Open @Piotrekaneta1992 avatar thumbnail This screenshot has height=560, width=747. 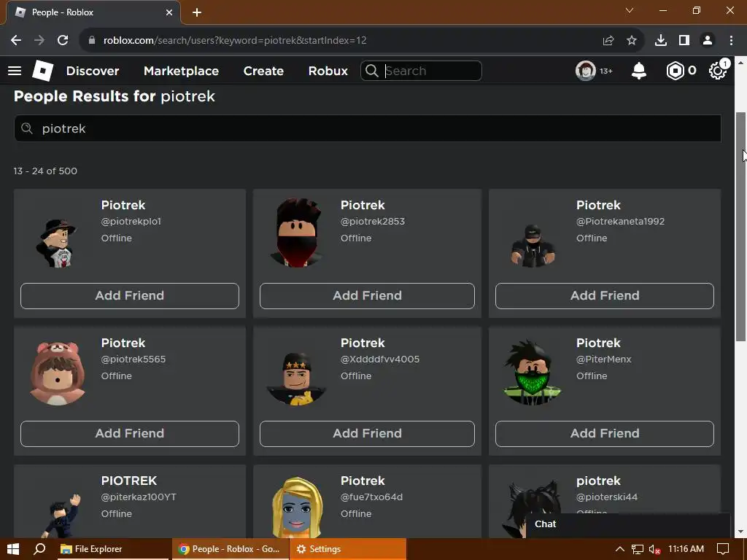[x=532, y=245]
